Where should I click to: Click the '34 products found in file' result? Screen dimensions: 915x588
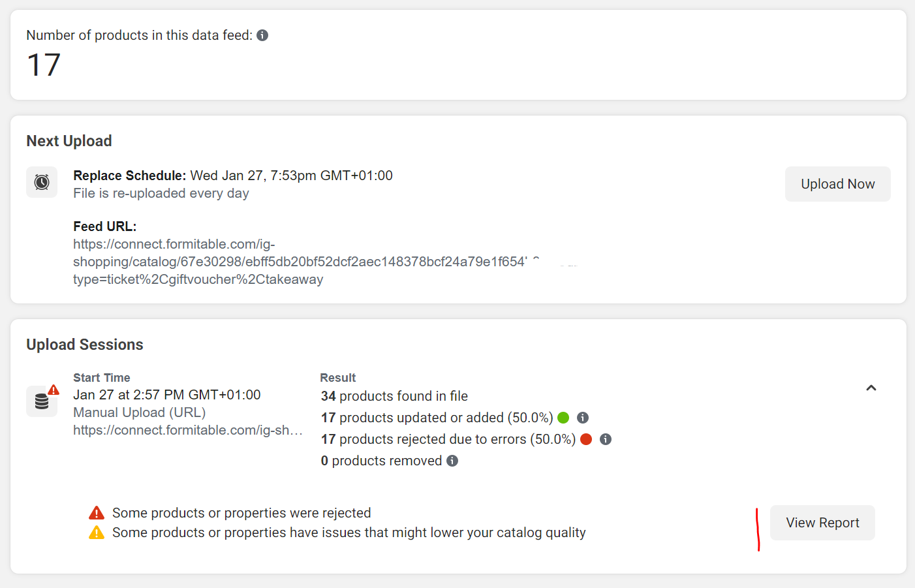[394, 396]
